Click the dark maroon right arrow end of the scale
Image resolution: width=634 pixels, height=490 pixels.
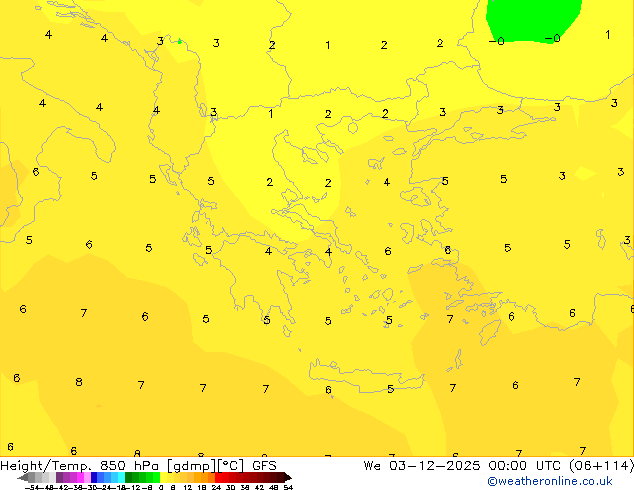click(x=288, y=477)
